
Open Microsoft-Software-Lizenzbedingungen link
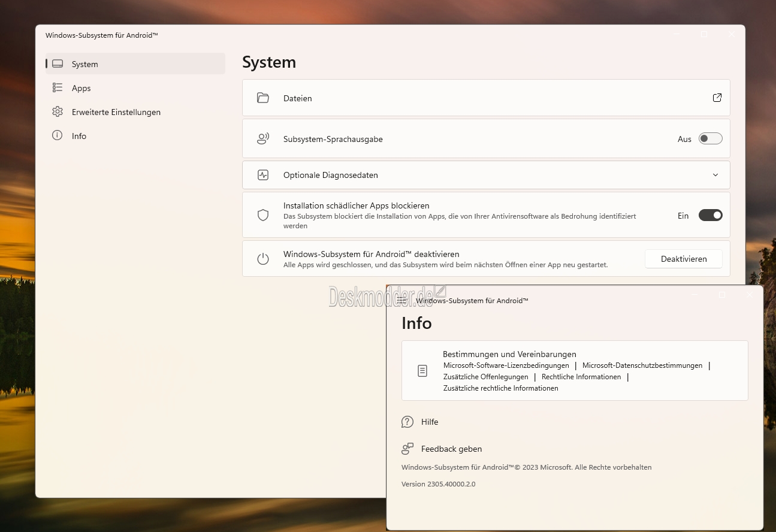506,365
